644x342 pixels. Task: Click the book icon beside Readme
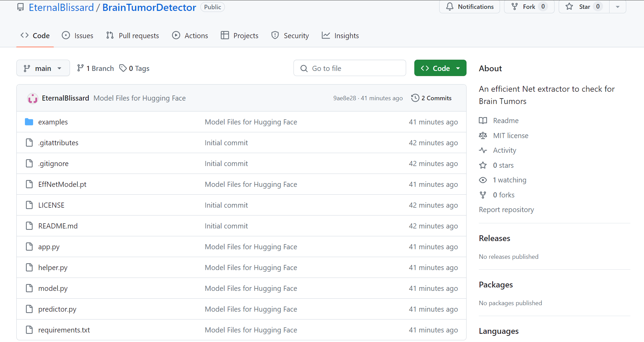pos(483,120)
